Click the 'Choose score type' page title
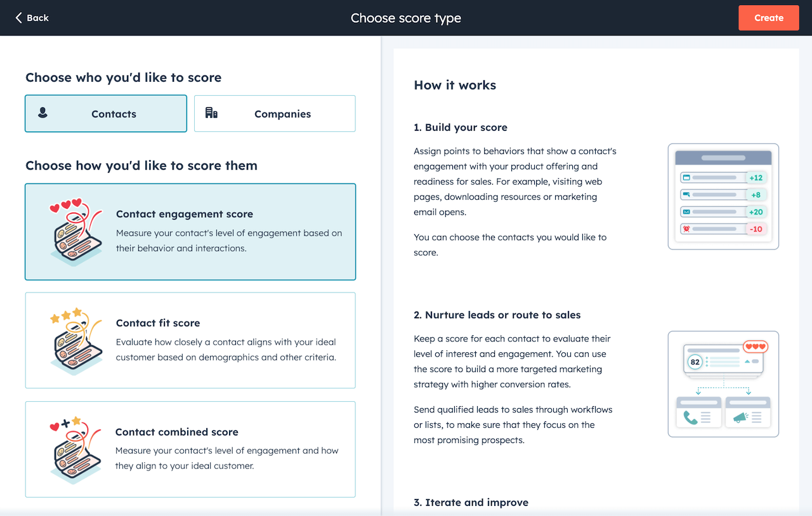The image size is (812, 516). (406, 18)
